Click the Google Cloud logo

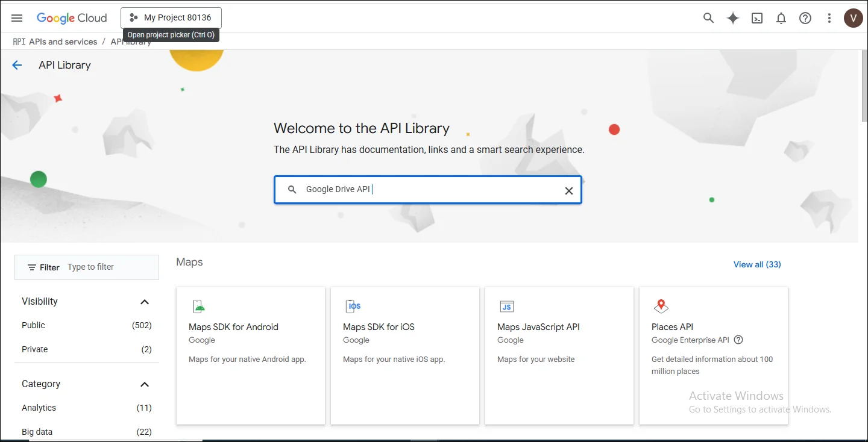72,18
